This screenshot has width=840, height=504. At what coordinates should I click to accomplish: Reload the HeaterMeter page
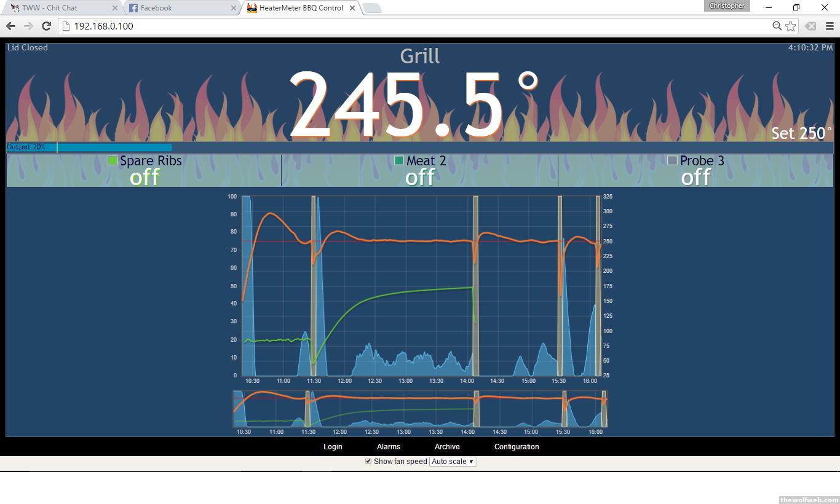(46, 26)
